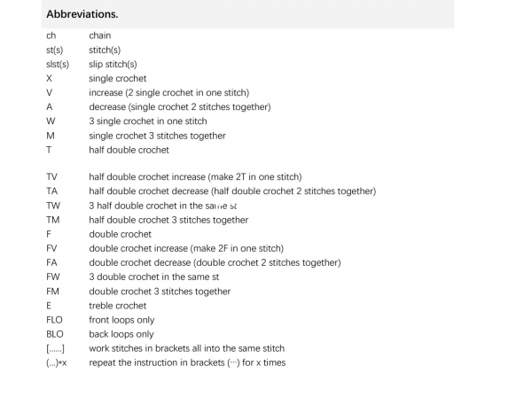Select the 'TM' entry description
The width and height of the screenshot is (532, 405).
pos(168,220)
